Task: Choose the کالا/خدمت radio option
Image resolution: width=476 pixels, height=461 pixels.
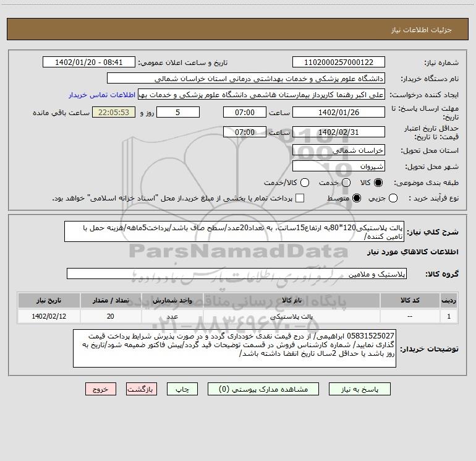Action: coord(305,183)
